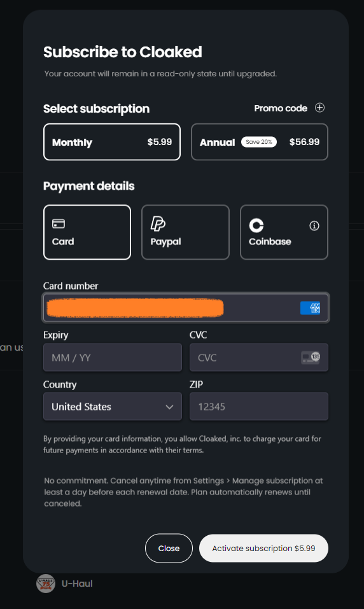Focus the Expiry MM / YY field
The width and height of the screenshot is (364, 609).
point(113,358)
